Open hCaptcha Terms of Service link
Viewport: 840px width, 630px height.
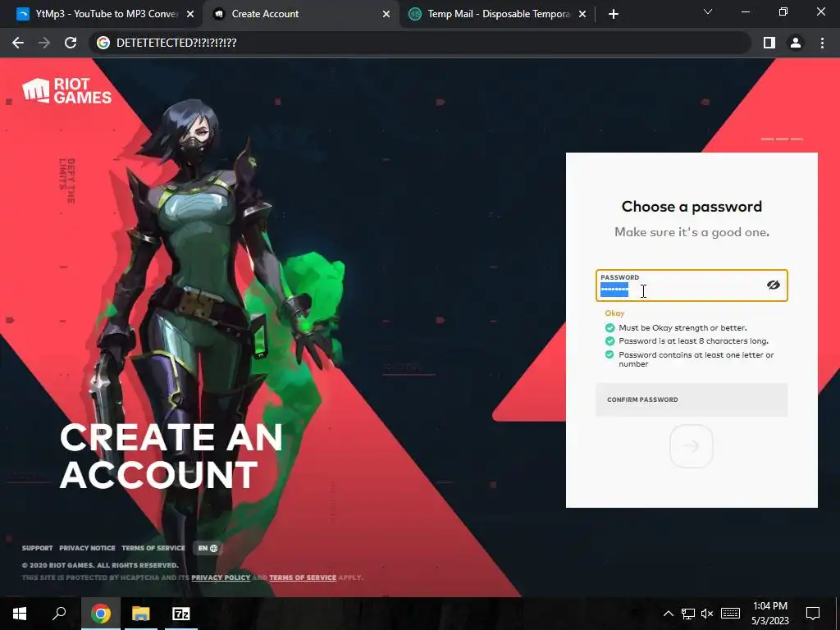pos(303,577)
